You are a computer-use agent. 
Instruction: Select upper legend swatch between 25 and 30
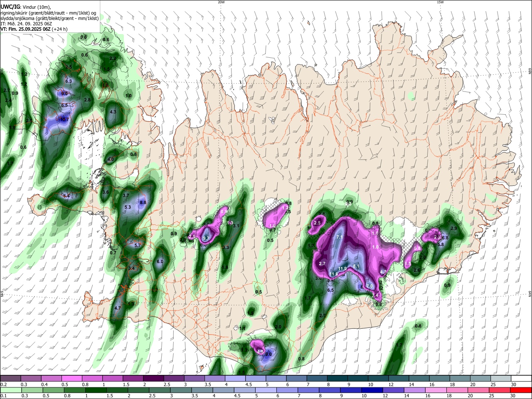[x=501, y=379]
